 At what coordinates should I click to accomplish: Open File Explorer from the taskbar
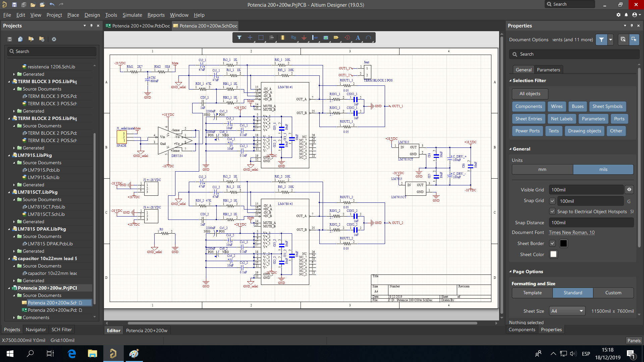[92, 354]
